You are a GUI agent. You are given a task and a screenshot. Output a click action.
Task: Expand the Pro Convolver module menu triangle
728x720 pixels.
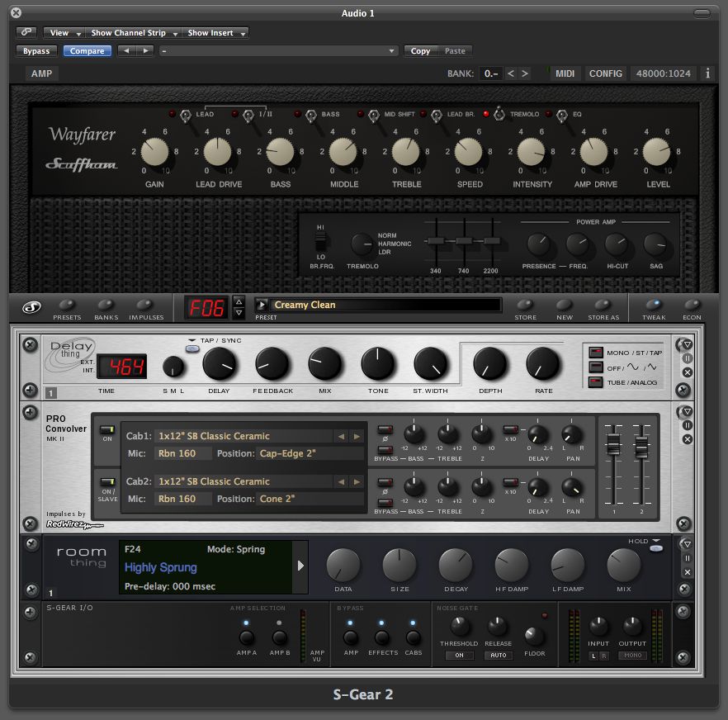(688, 411)
